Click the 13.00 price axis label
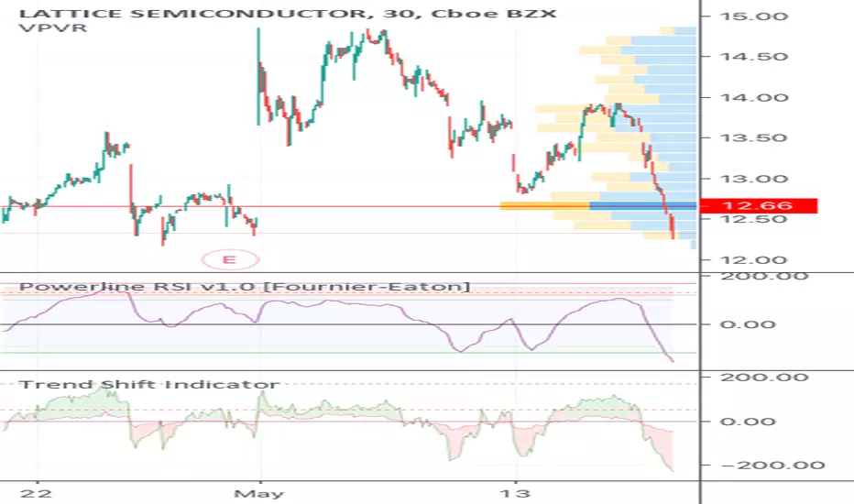This screenshot has width=854, height=504. 754,179
